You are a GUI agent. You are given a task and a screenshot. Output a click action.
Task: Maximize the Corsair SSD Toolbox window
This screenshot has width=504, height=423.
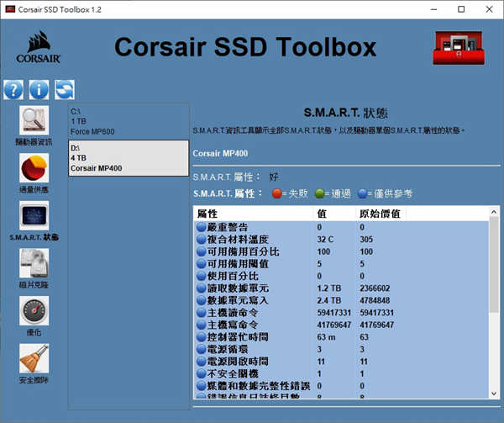[461, 9]
